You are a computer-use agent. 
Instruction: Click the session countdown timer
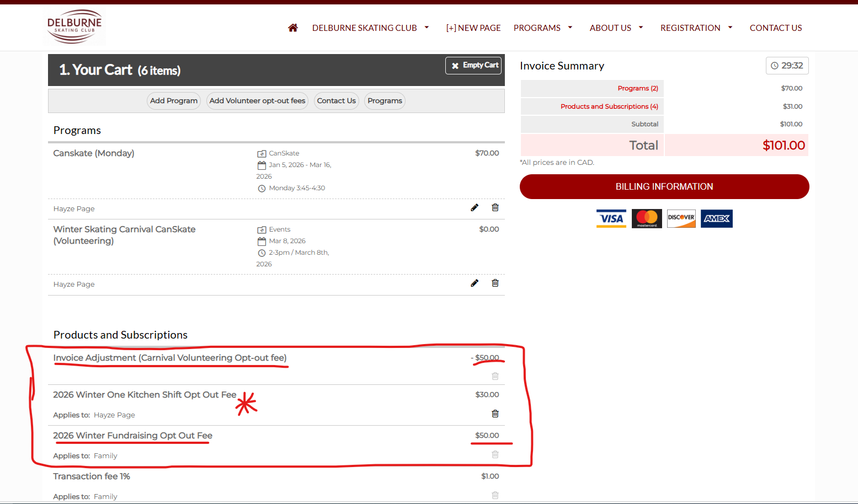pos(787,66)
